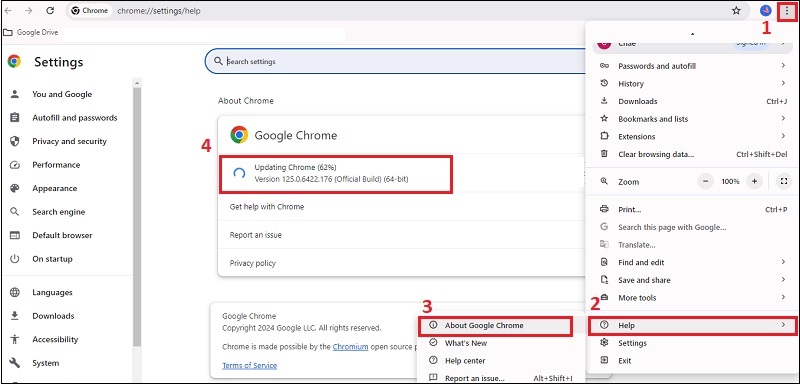The height and width of the screenshot is (384, 800).
Task: Click the address bar URL chrome://settings/help
Action: tap(159, 11)
